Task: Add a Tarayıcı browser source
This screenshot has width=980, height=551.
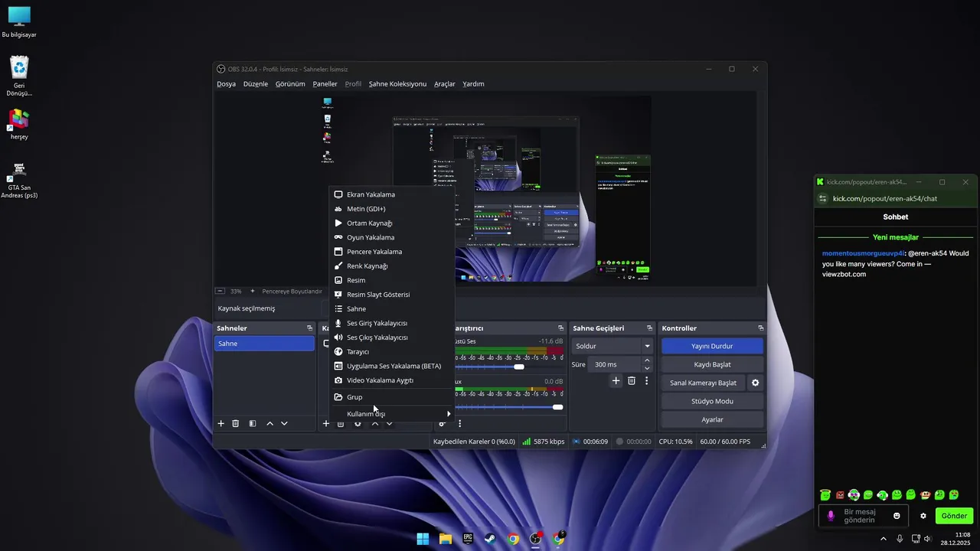Action: 392,351
